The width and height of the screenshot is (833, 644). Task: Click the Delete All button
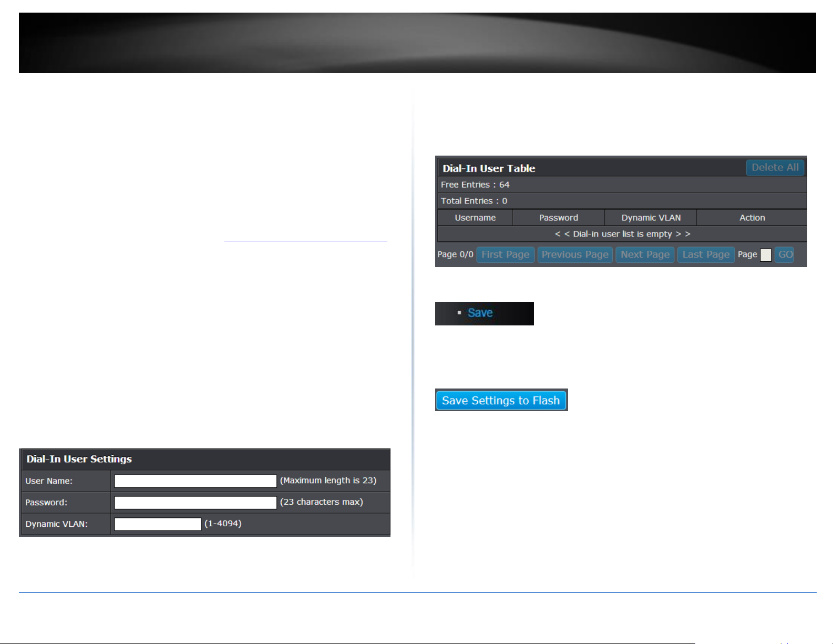pos(775,168)
